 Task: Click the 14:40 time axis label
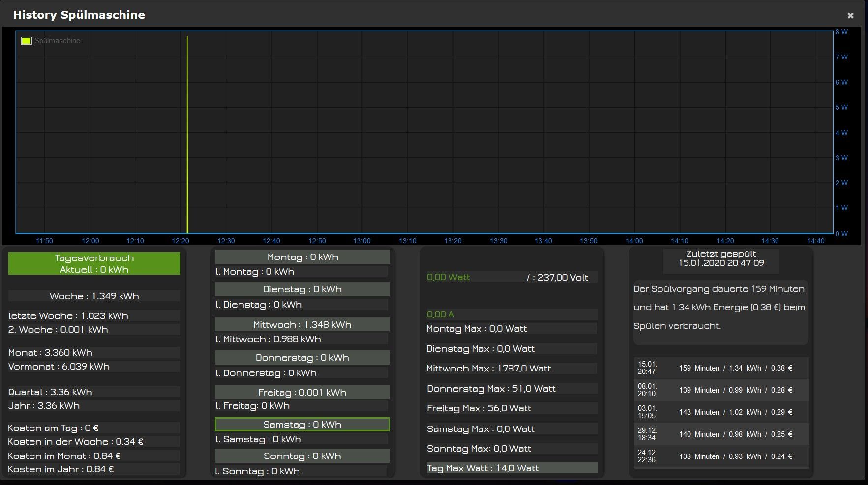point(815,241)
